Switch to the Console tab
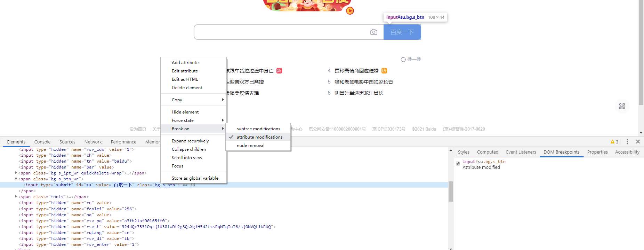 click(42, 142)
